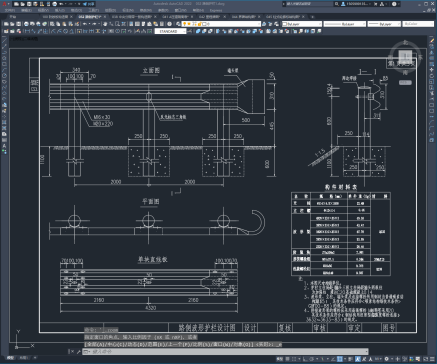Open Properties palette icon
Screen dimensions: 437x364
tap(131, 24)
